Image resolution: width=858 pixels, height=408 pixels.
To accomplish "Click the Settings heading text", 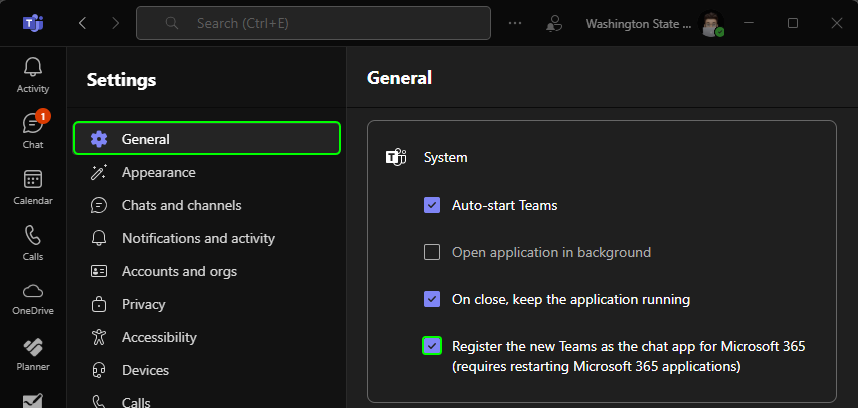I will coord(121,80).
